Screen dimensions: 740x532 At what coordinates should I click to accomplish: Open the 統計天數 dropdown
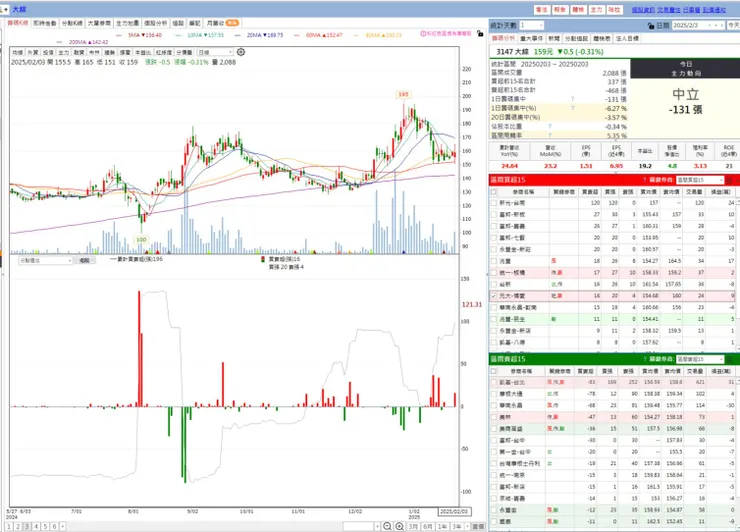(x=531, y=25)
